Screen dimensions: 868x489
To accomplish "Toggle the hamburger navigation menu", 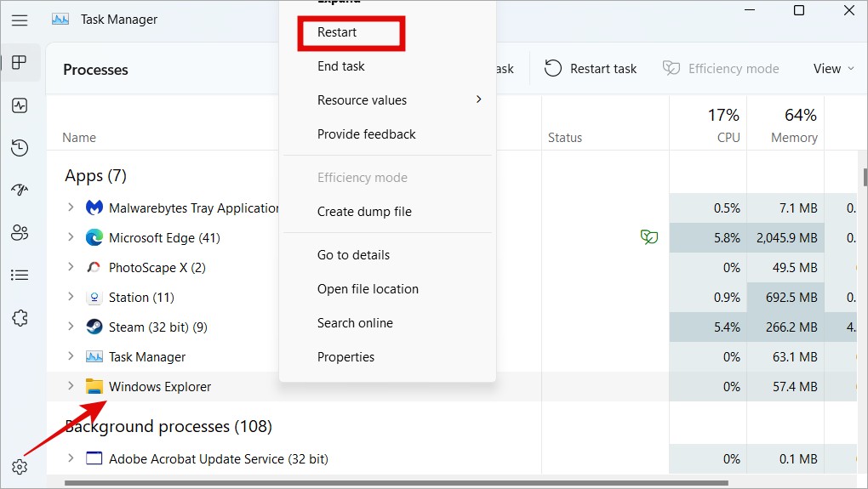I will tap(20, 20).
